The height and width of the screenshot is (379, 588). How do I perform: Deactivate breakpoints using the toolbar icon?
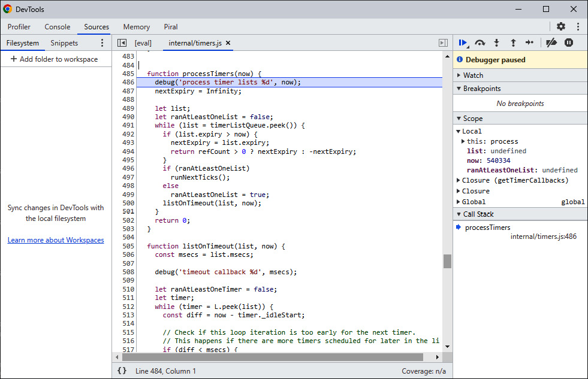coord(551,43)
